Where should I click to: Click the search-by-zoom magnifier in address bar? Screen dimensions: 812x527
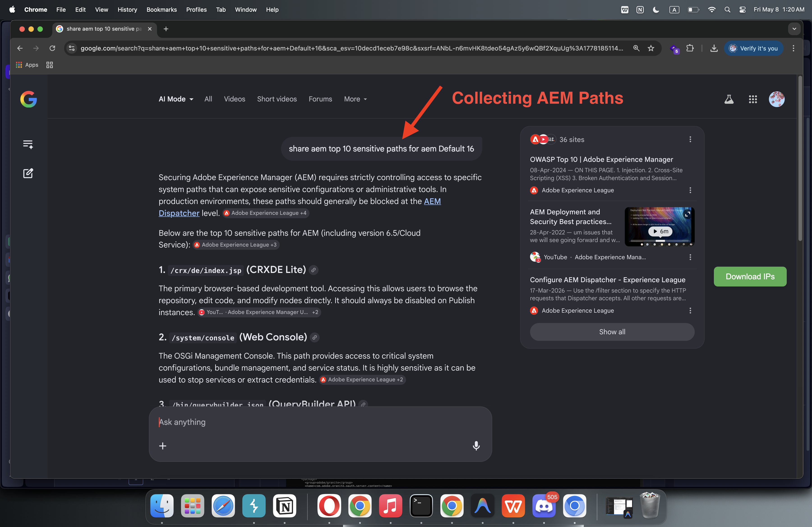[636, 48]
